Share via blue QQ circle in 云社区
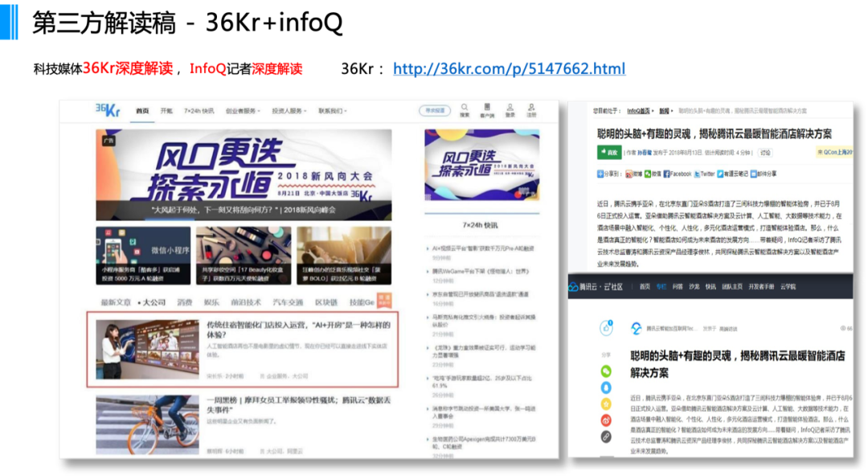This screenshot has width=868, height=476. point(606,388)
